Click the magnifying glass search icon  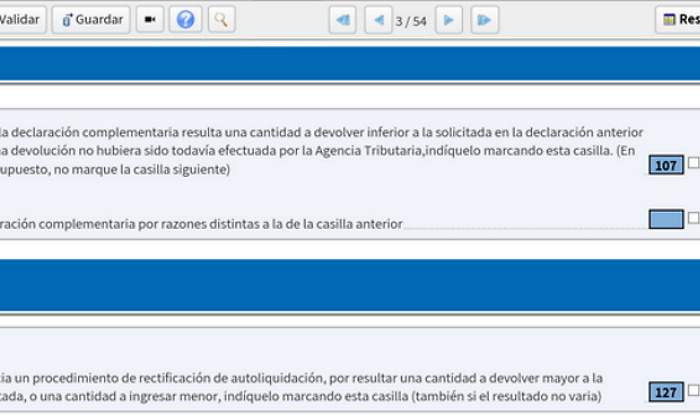(x=221, y=20)
